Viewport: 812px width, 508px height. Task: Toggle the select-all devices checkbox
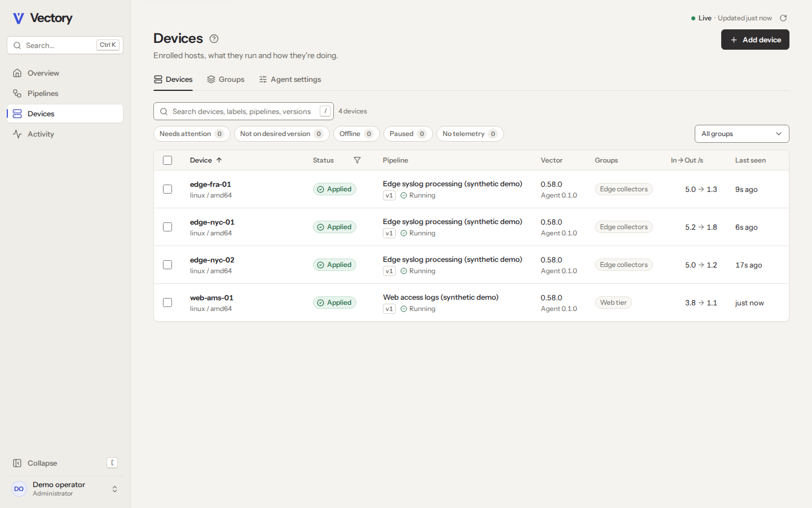tap(167, 160)
